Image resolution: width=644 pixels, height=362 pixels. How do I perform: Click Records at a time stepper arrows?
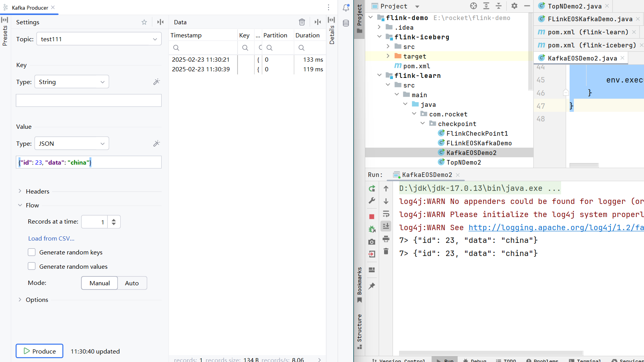113,222
